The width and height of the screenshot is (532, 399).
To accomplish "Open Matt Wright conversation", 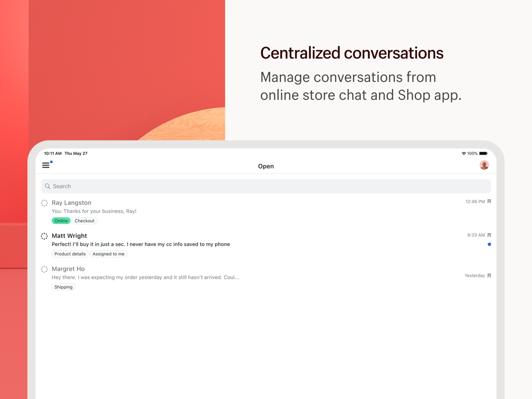I will [265, 245].
